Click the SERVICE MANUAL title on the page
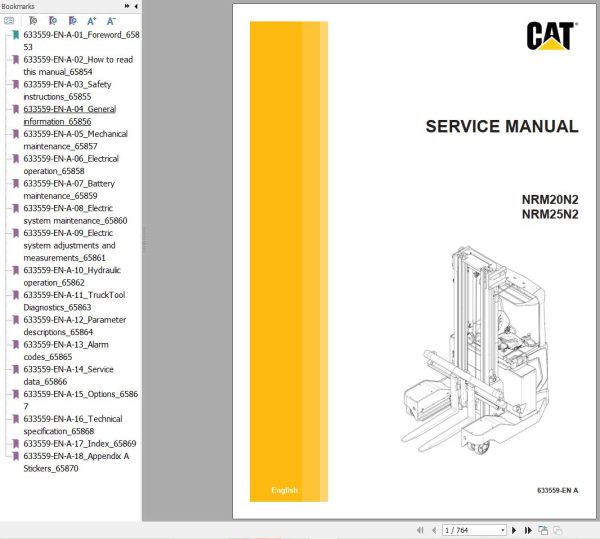Viewport: 600px width, 539px height. coord(502,127)
